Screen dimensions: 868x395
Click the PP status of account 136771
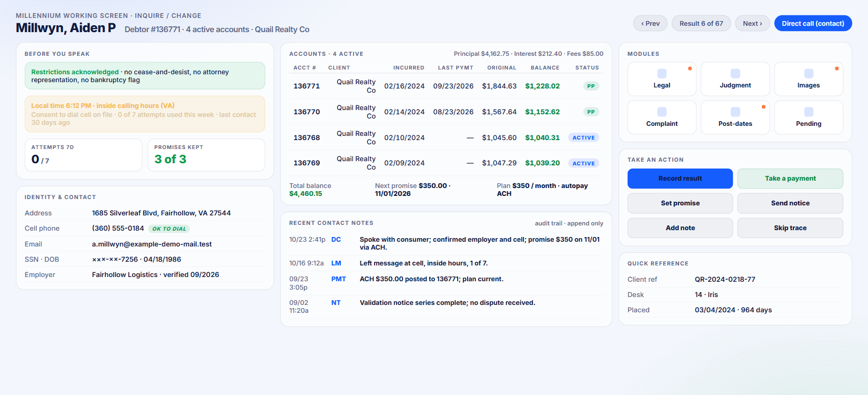click(591, 86)
